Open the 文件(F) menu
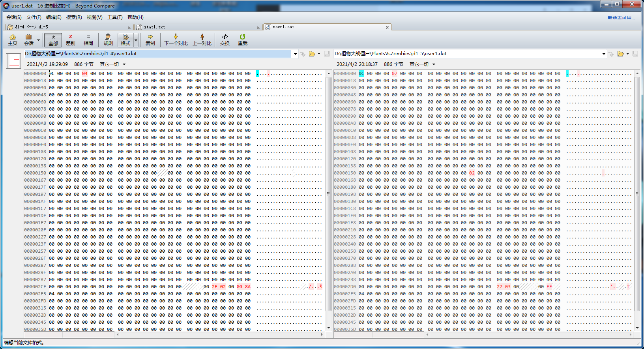Image resolution: width=644 pixels, height=349 pixels. [x=34, y=17]
